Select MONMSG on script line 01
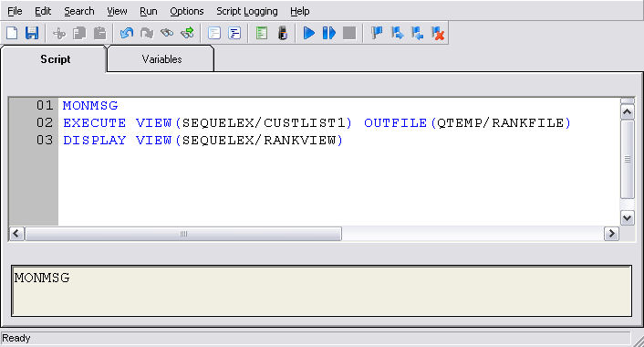Image resolution: width=644 pixels, height=347 pixels. tap(90, 106)
